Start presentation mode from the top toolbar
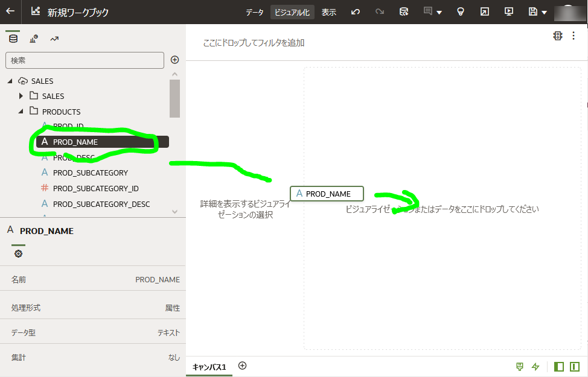Image resolution: width=588 pixels, height=377 pixels. (508, 11)
